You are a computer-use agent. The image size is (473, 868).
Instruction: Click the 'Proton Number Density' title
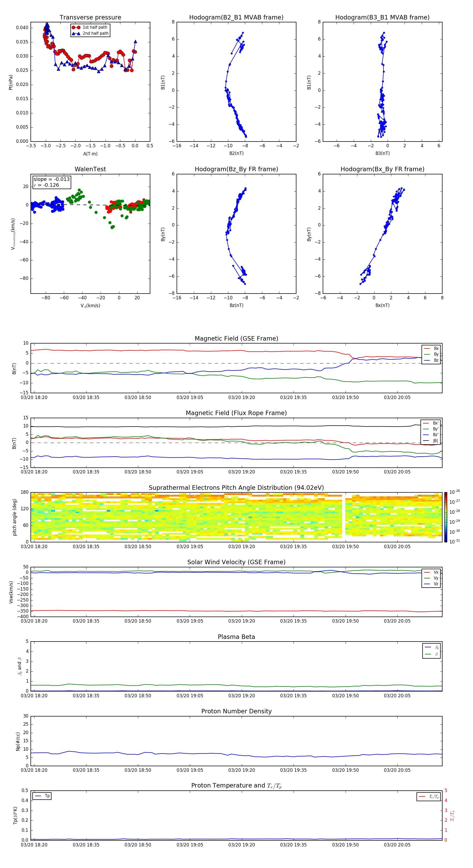[x=236, y=711]
